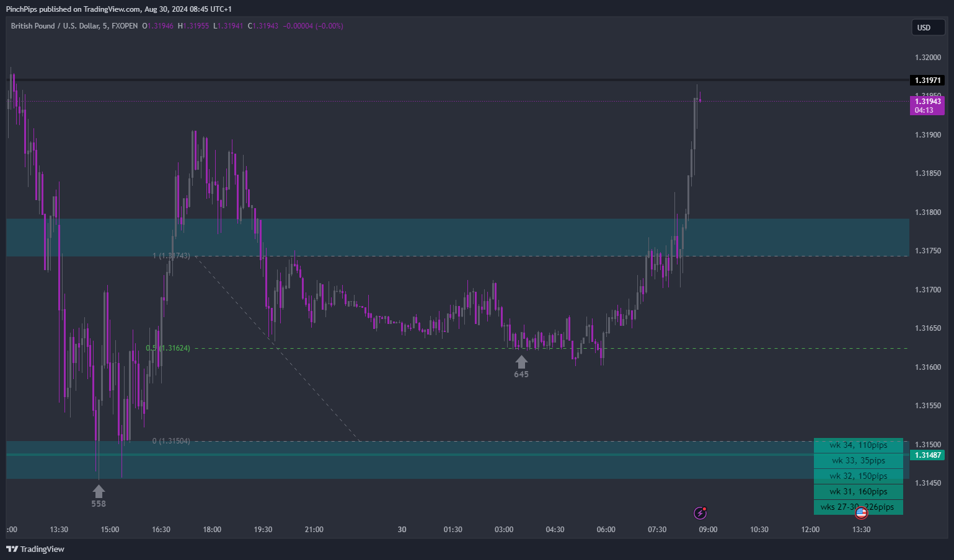Image resolution: width=954 pixels, height=560 pixels.
Task: Click the 1.31750 price axis label
Action: pyautogui.click(x=927, y=251)
